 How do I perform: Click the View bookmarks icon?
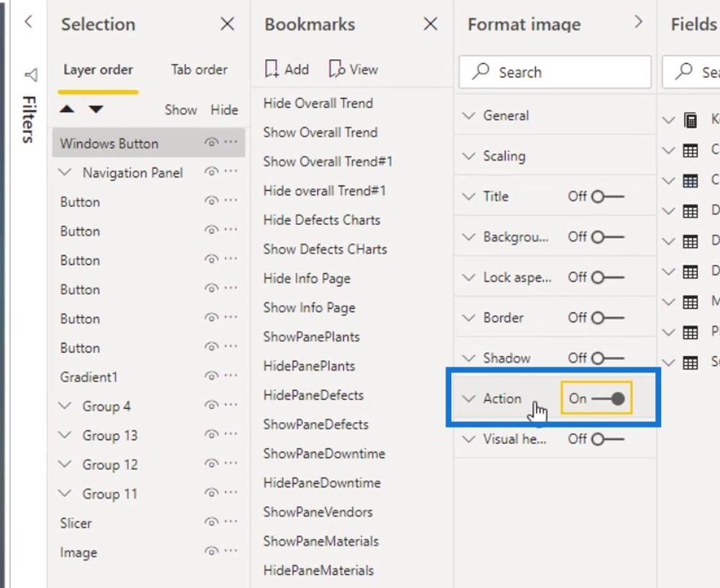coord(337,69)
